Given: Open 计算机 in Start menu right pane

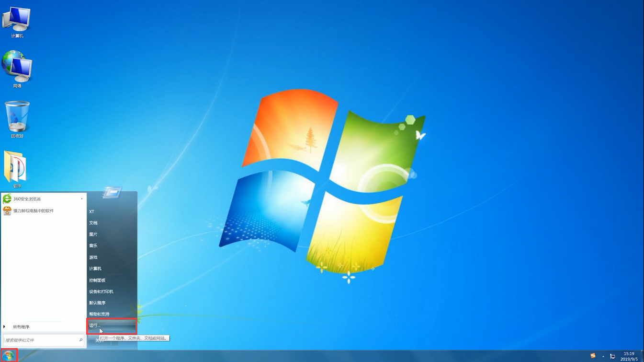Looking at the screenshot, I should coord(112,269).
